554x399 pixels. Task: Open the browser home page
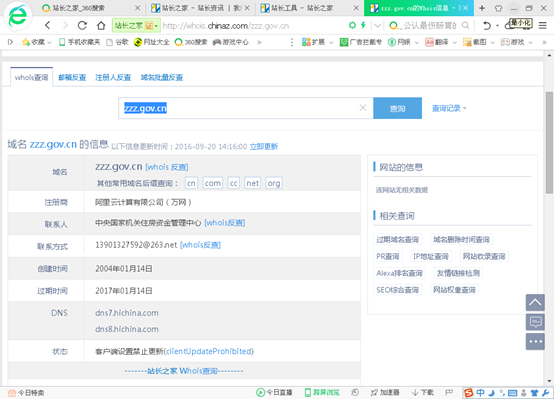pos(101,25)
